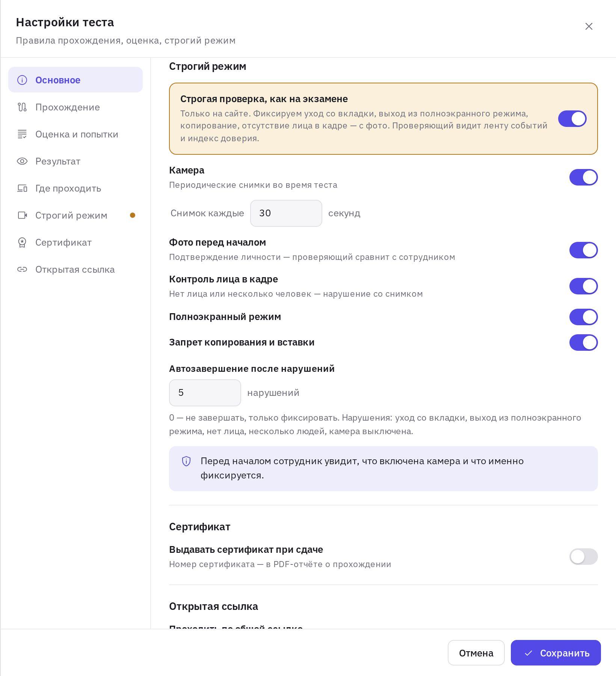This screenshot has height=676, width=616.
Task: Click the Отмена button
Action: point(476,653)
